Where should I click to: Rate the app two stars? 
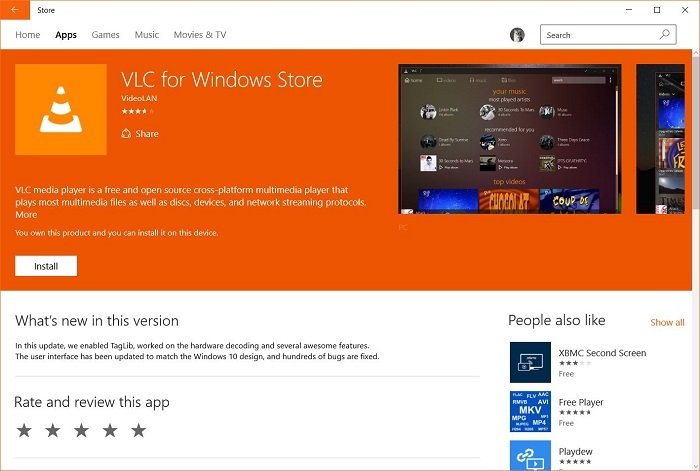pos(53,430)
